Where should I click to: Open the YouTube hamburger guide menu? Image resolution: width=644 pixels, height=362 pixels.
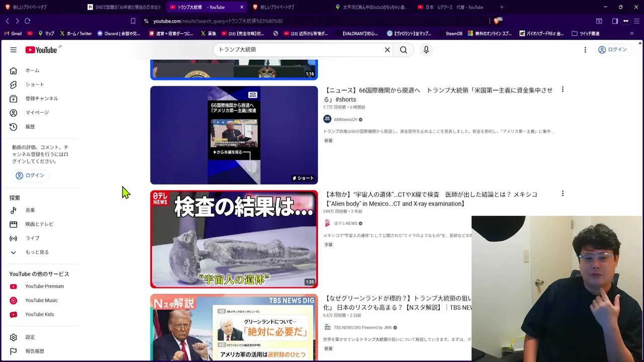pos(14,50)
